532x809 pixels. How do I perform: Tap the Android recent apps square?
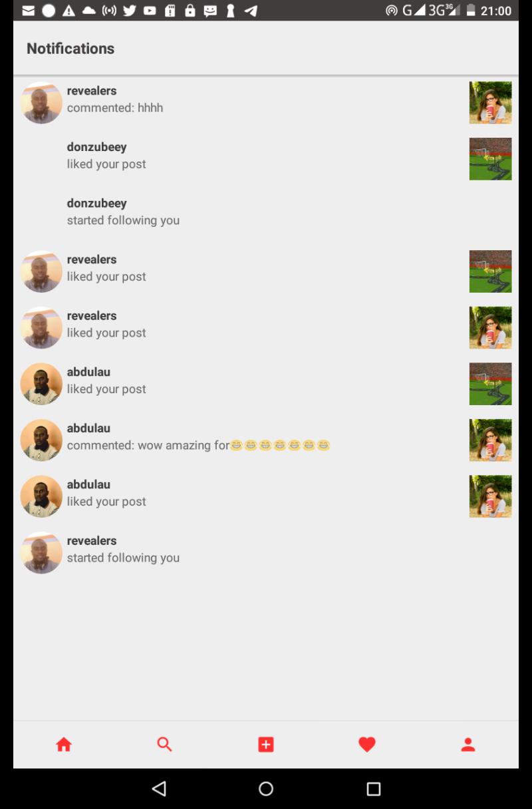[374, 788]
